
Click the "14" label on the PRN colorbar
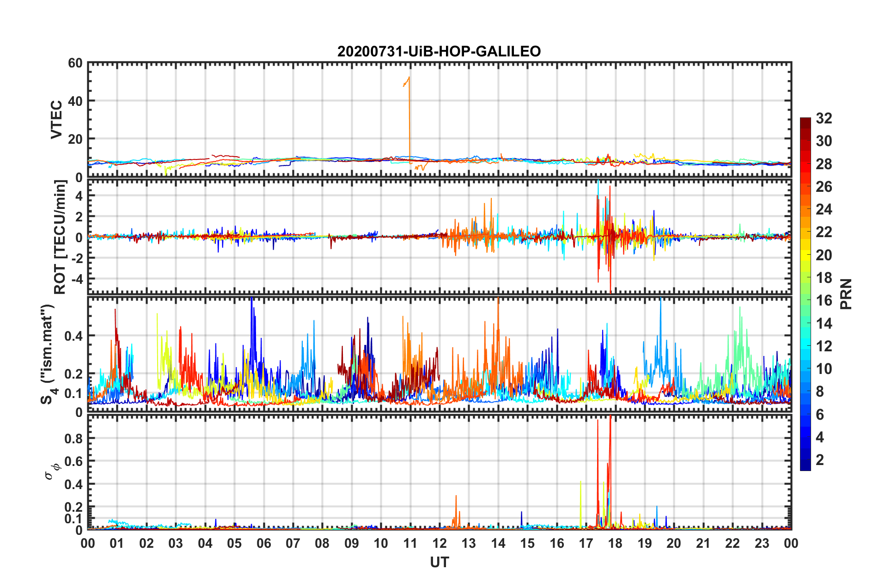click(x=824, y=324)
